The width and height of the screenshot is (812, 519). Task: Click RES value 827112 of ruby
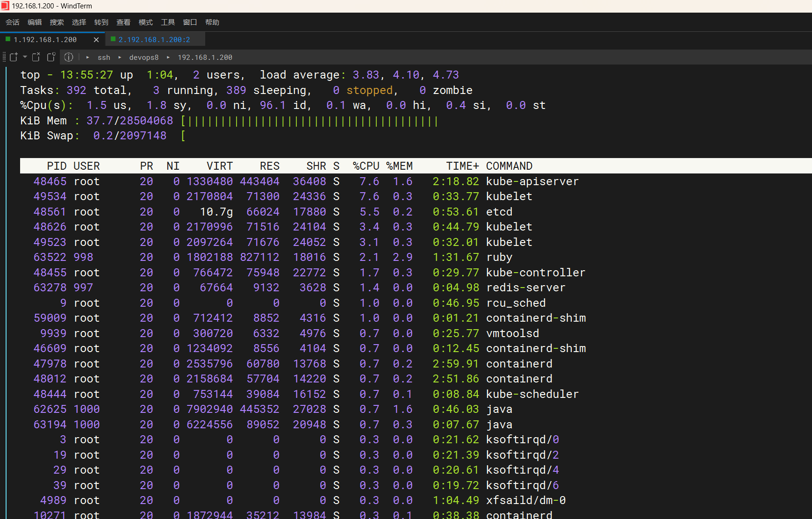click(x=260, y=257)
